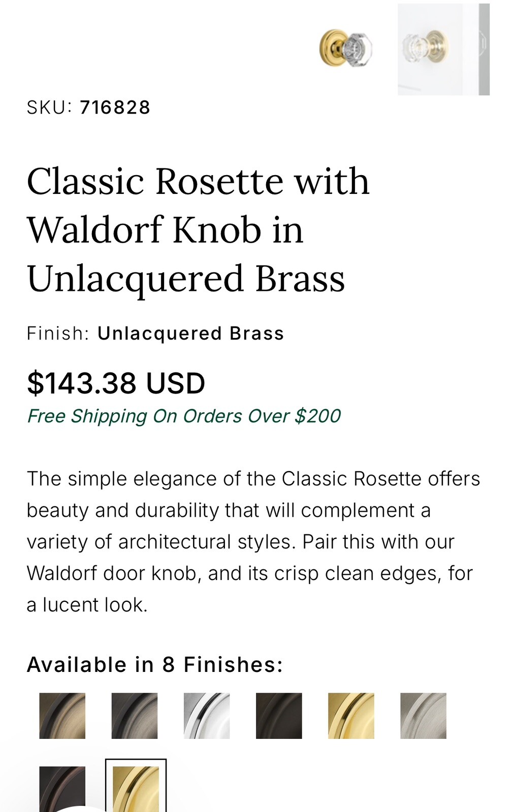Click the Finish label above the price
Image resolution: width=516 pixels, height=812 pixels.
tap(57, 333)
